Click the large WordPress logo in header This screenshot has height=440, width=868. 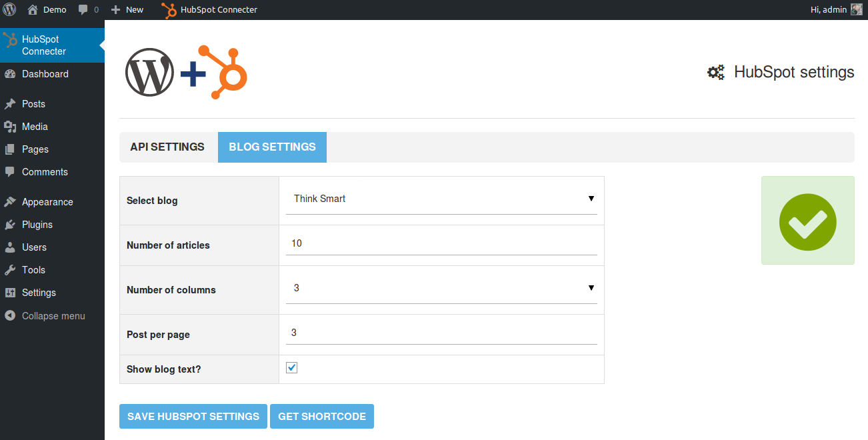[150, 72]
